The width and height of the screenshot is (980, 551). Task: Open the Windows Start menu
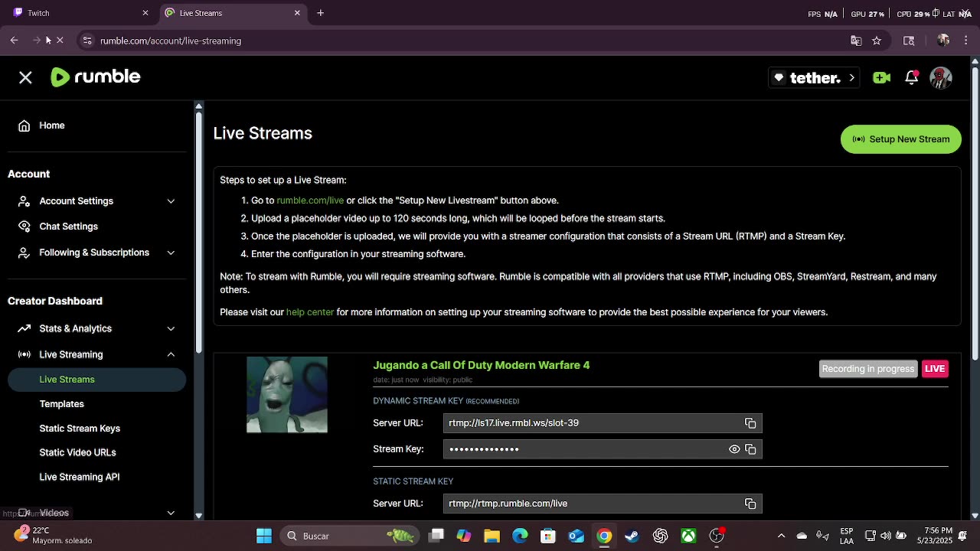pyautogui.click(x=264, y=536)
